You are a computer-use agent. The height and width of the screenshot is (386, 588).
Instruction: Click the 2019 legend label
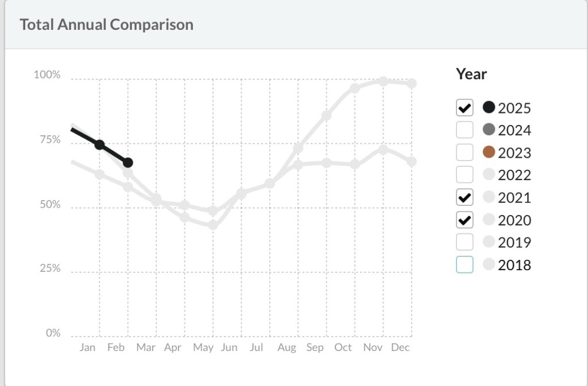(x=514, y=242)
